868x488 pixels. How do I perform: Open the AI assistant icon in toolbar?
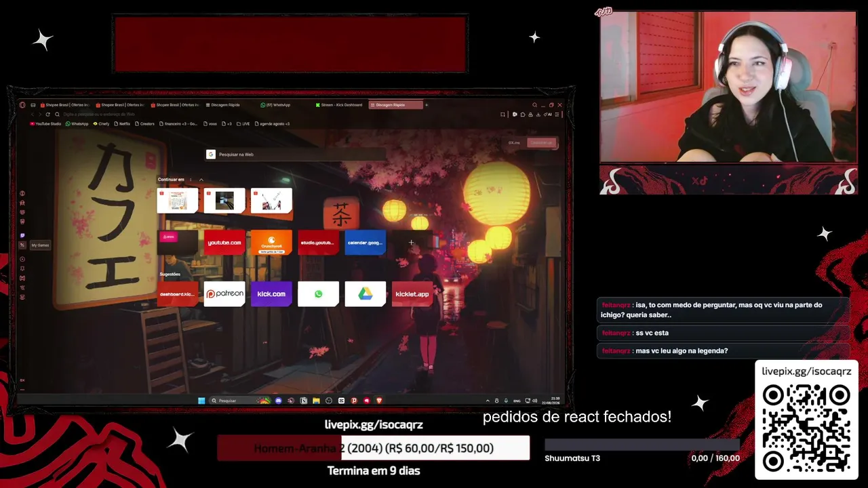tap(549, 115)
